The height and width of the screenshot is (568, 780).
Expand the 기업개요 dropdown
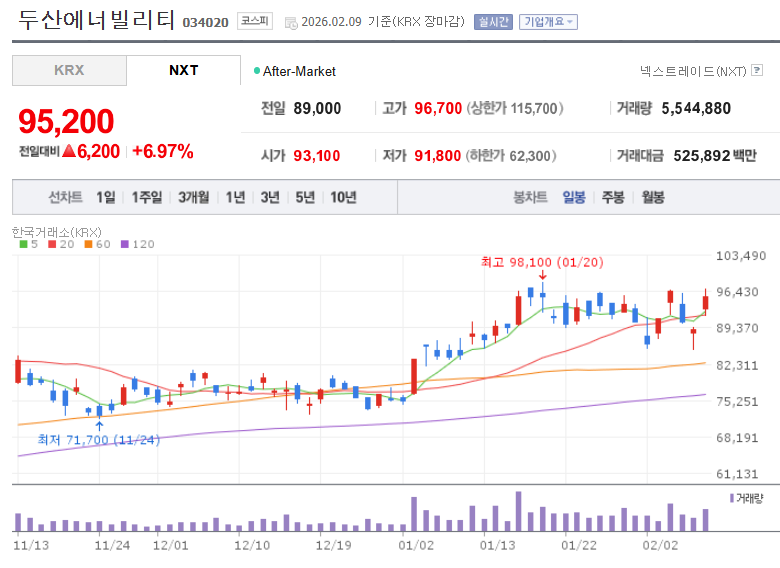tap(548, 22)
